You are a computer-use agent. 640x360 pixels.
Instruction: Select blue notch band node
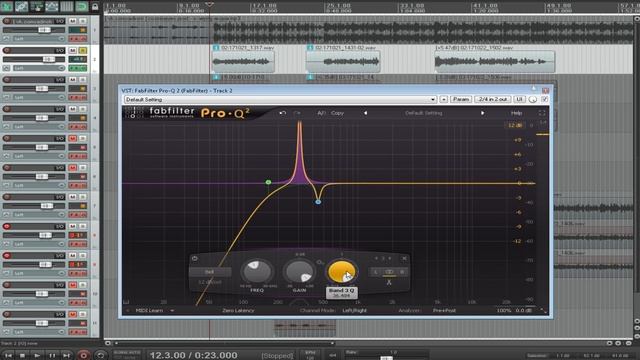pos(318,202)
